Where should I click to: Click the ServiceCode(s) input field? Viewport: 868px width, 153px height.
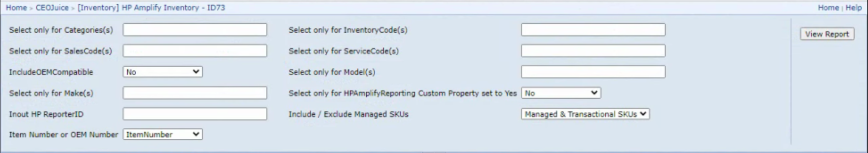point(593,51)
